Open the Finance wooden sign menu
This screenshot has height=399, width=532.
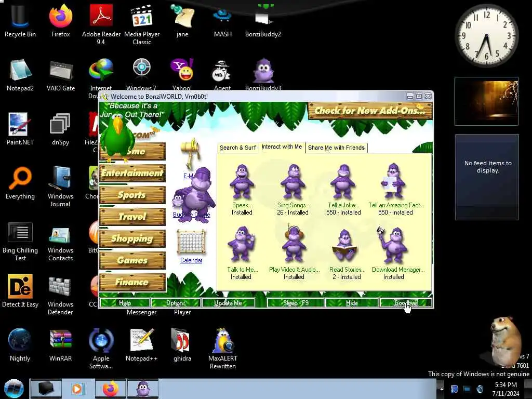[x=132, y=282]
